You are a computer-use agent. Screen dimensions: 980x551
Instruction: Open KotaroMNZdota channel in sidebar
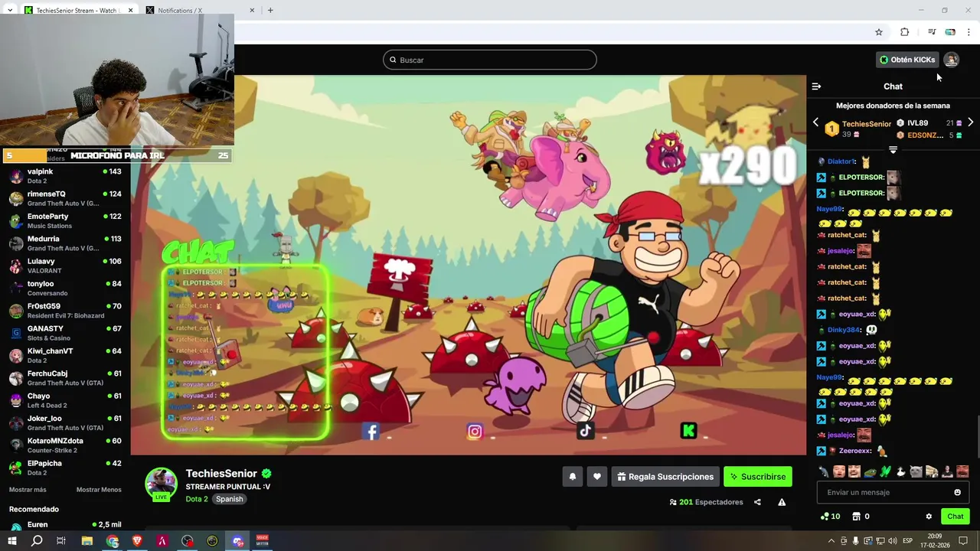pyautogui.click(x=65, y=445)
